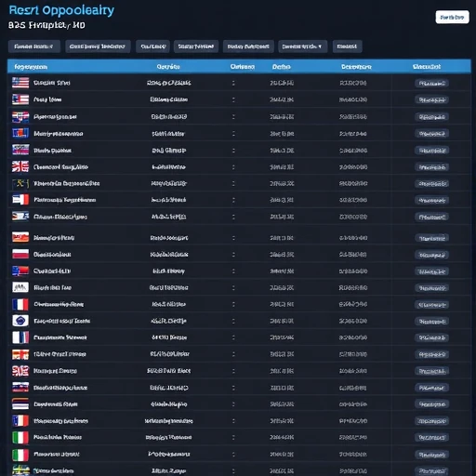The width and height of the screenshot is (476, 476).
Task: Click the orange, white and blue horizontal-striped flag
Action: coord(20,404)
